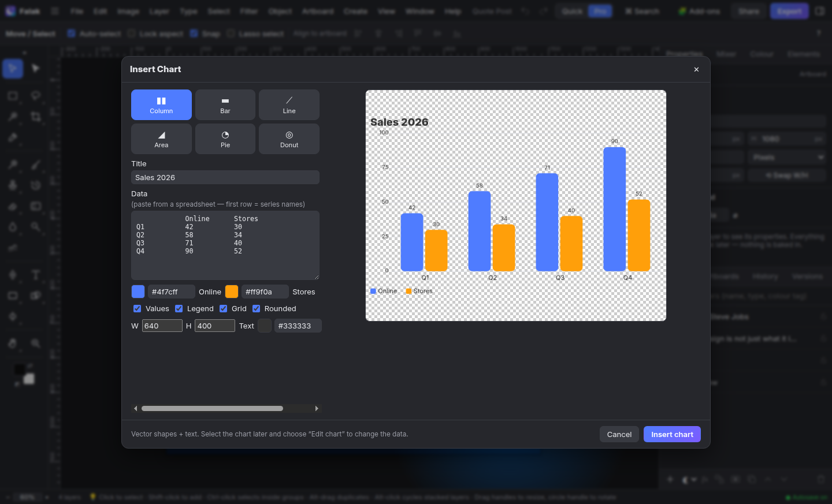Focus the W width field
The width and height of the screenshot is (832, 504).
(162, 326)
